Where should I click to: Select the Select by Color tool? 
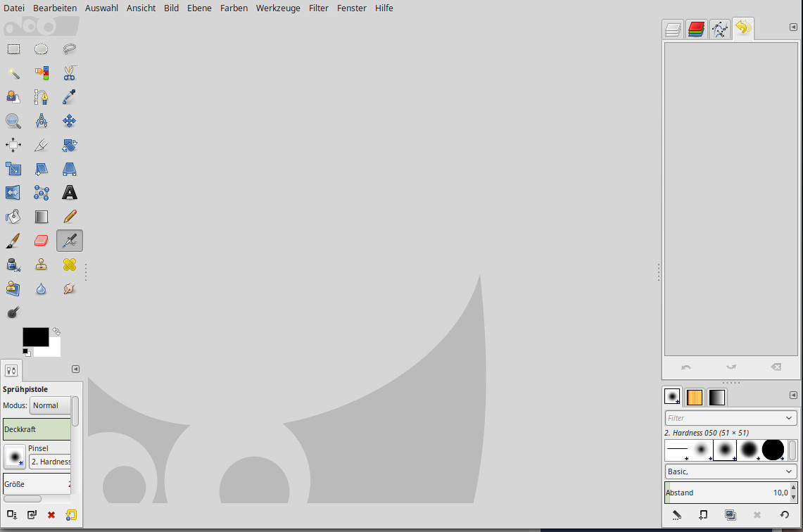(41, 73)
